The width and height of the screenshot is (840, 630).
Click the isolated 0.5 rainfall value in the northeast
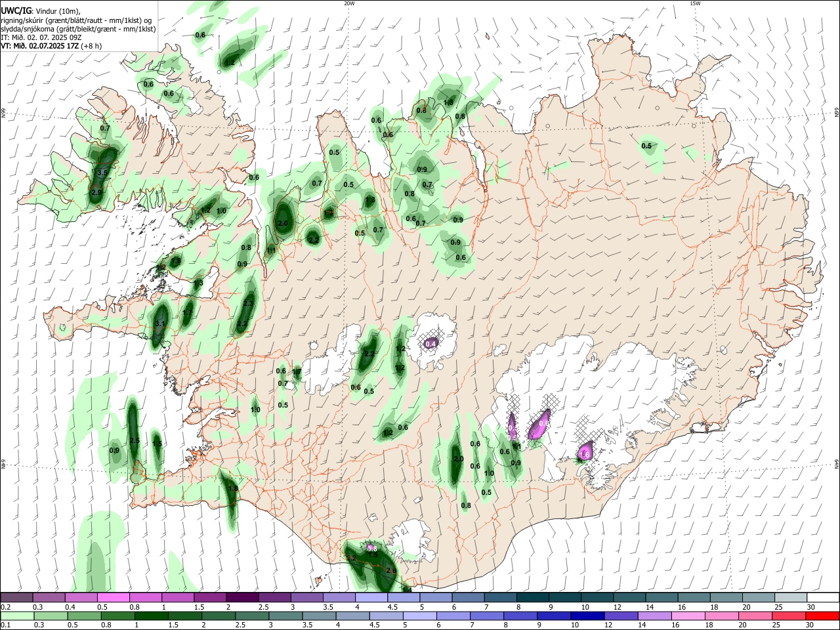pos(646,146)
